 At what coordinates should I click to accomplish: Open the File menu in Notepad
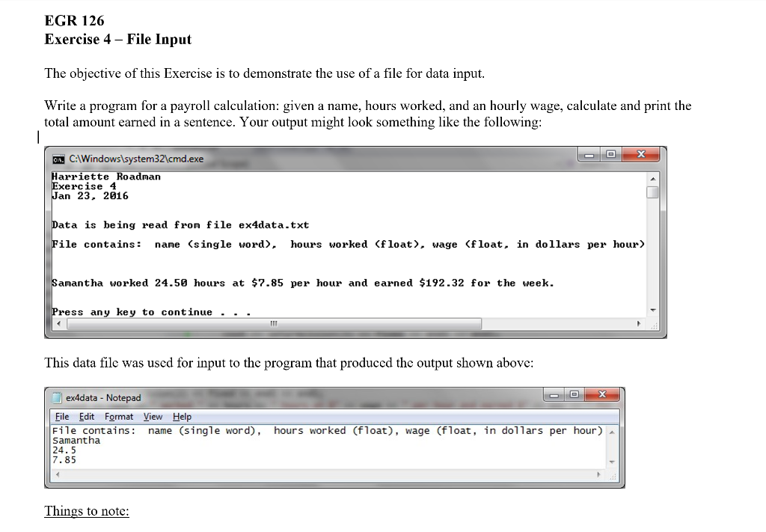pyautogui.click(x=62, y=417)
